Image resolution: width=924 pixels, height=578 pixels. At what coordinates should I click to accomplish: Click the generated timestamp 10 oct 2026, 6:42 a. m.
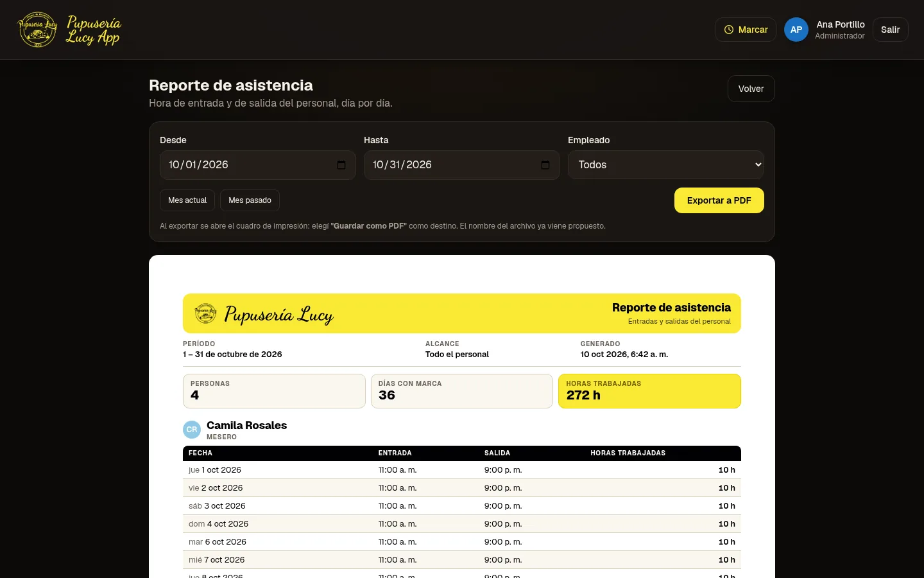624,355
